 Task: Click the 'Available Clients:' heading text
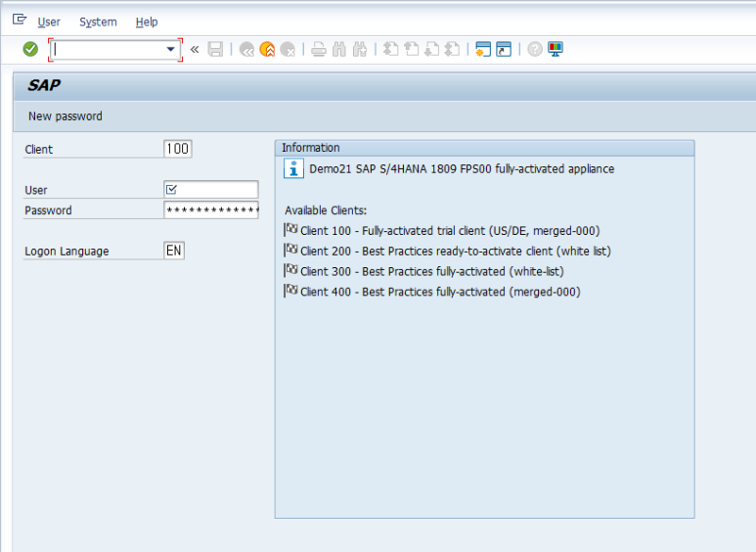pos(326,210)
